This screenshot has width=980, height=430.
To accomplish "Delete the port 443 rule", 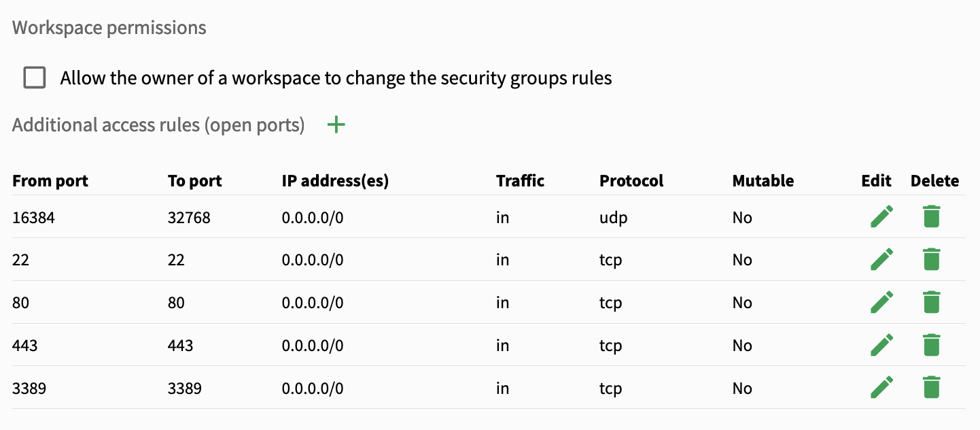I will 931,346.
